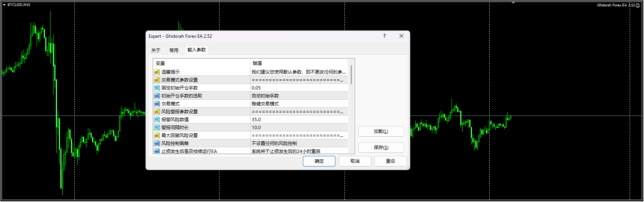This screenshot has width=644, height=202.
Task: Select the 固定初始开仓手数 row label
Action: coord(180,88)
